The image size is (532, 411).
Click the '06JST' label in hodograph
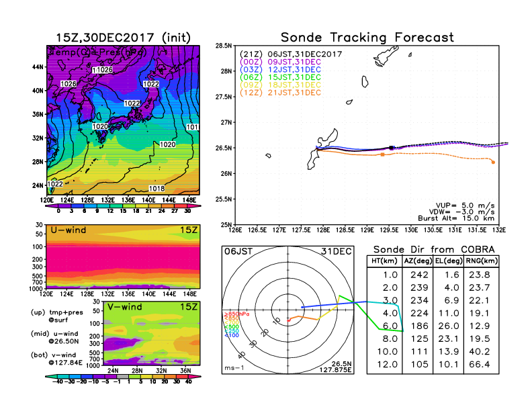pos(238,251)
